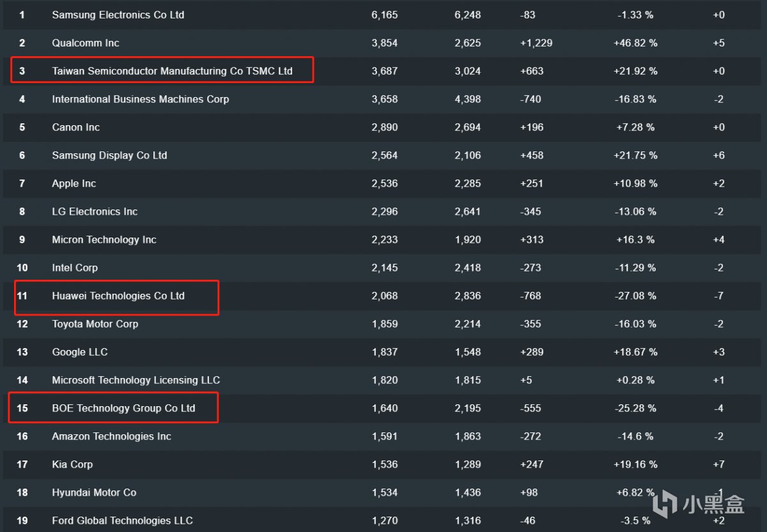
Task: Click LG Electronics Inc name
Action: 95,211
